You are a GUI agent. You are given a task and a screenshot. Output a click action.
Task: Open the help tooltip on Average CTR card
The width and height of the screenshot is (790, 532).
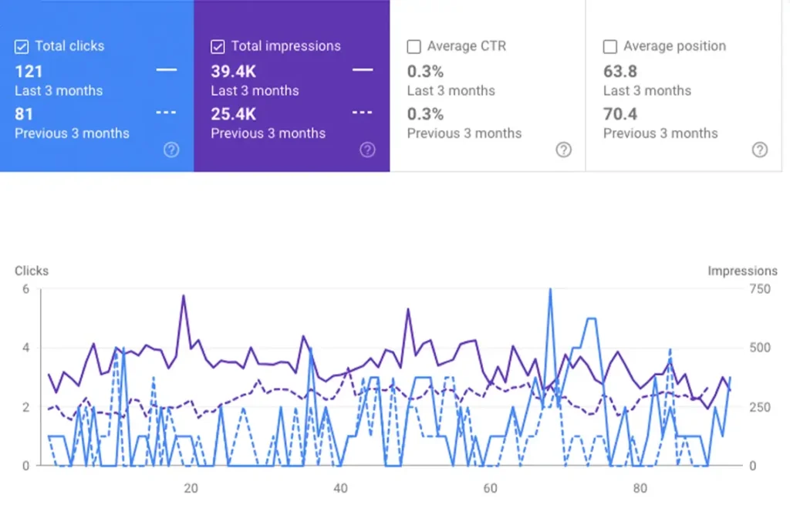564,150
